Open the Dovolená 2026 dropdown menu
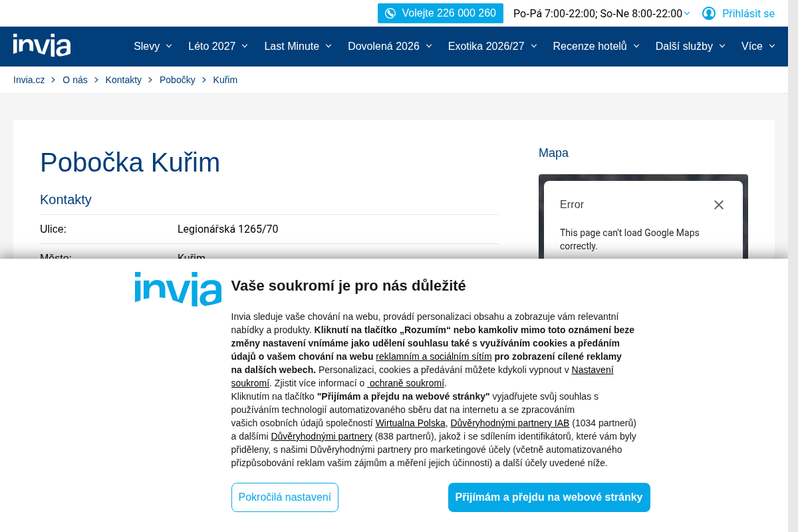798x532 pixels. click(390, 46)
